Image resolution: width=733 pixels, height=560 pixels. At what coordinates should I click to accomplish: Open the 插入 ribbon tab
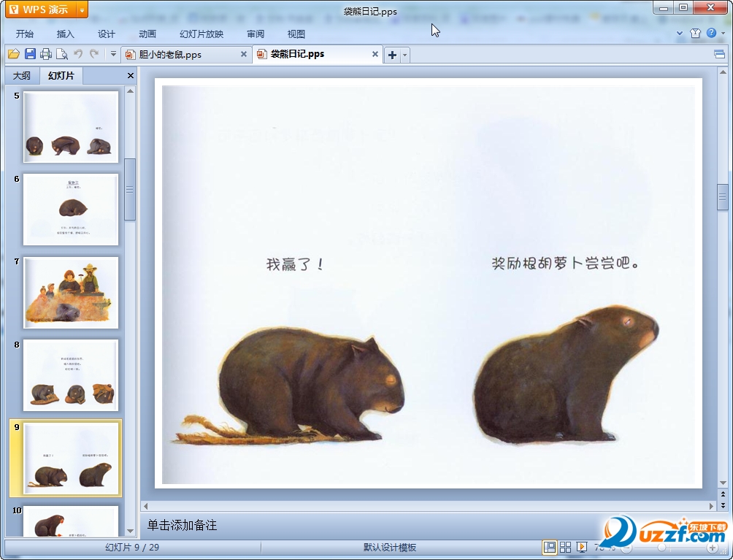click(65, 34)
